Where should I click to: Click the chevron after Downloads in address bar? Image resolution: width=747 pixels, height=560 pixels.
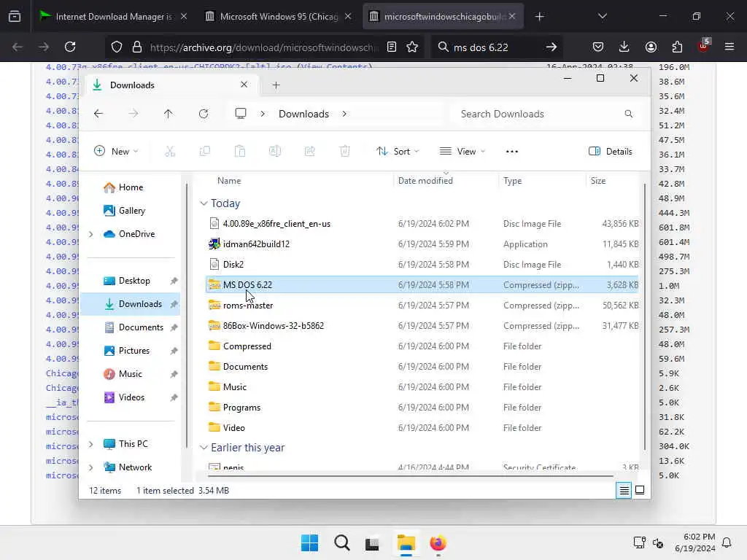tap(344, 114)
